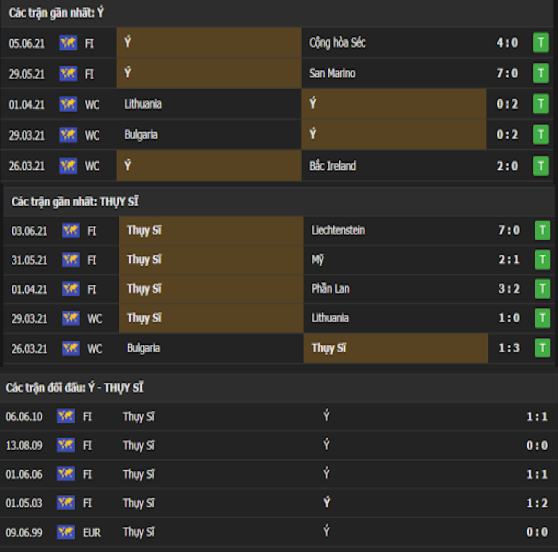Click the world map icon next to 29.05.21
This screenshot has width=558, height=552.
tap(68, 74)
